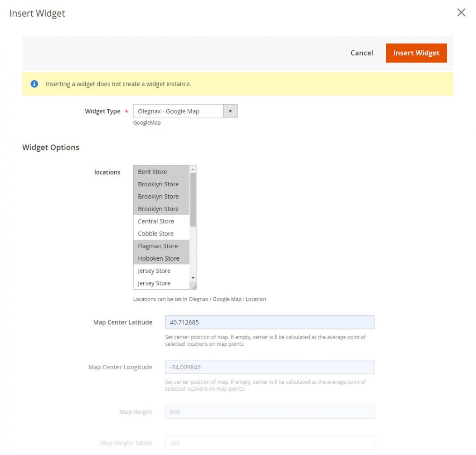Click the Insert Widget button
This screenshot has width=476, height=455.
click(x=416, y=53)
